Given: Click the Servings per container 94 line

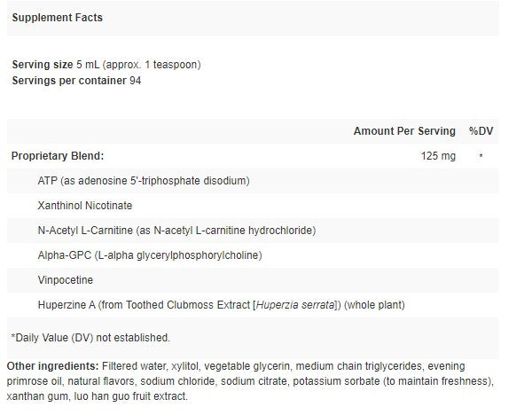Looking at the screenshot, I should pyautogui.click(x=75, y=81).
